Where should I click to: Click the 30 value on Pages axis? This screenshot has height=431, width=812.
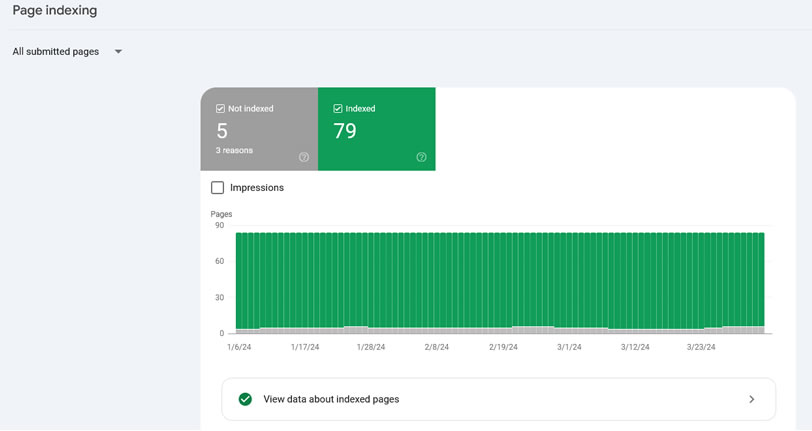click(220, 297)
